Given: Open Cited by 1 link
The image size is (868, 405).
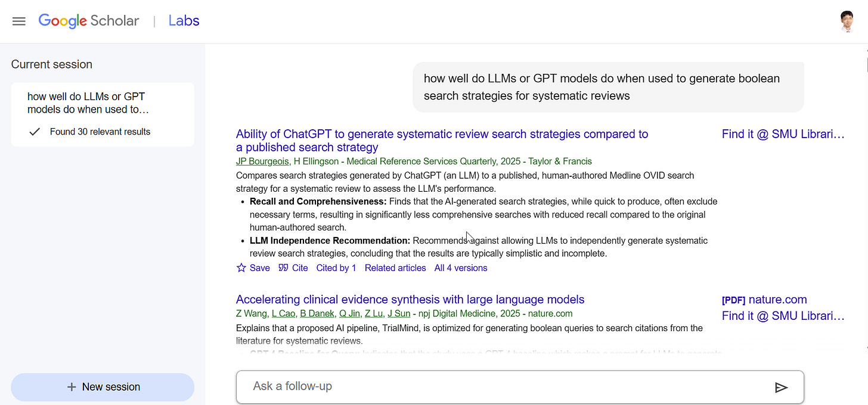Looking at the screenshot, I should coord(336,268).
